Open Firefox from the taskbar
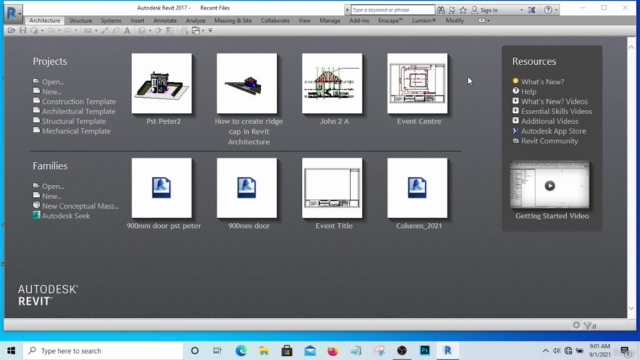This screenshot has height=360, width=640. (333, 350)
